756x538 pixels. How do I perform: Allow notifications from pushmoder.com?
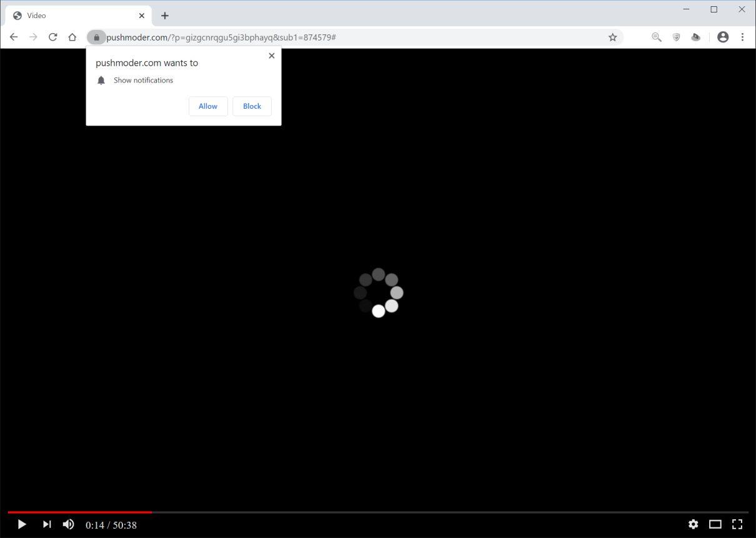[208, 106]
